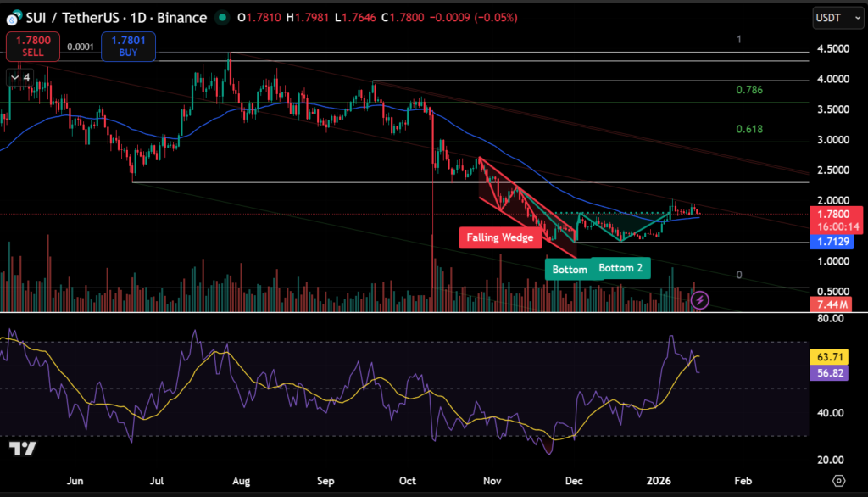Click the 0.618 Fibonacci level label
868x497 pixels.
pos(749,129)
